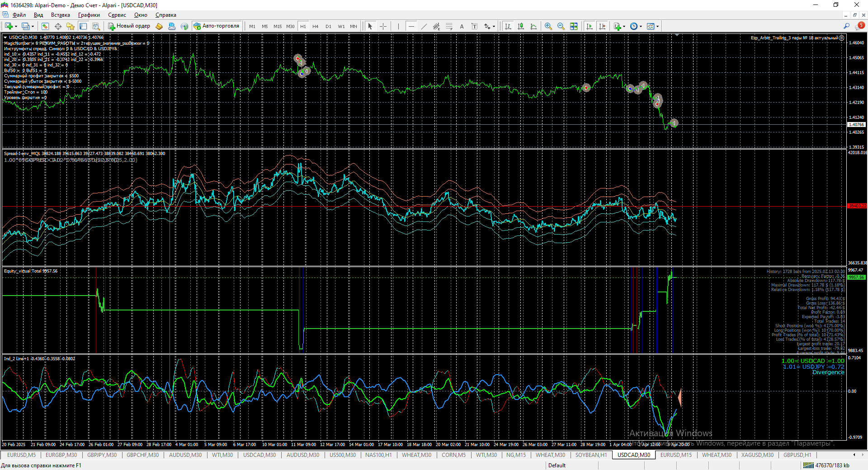Show the Terminal panel
Screen dimensions: 868x470
coord(83,26)
